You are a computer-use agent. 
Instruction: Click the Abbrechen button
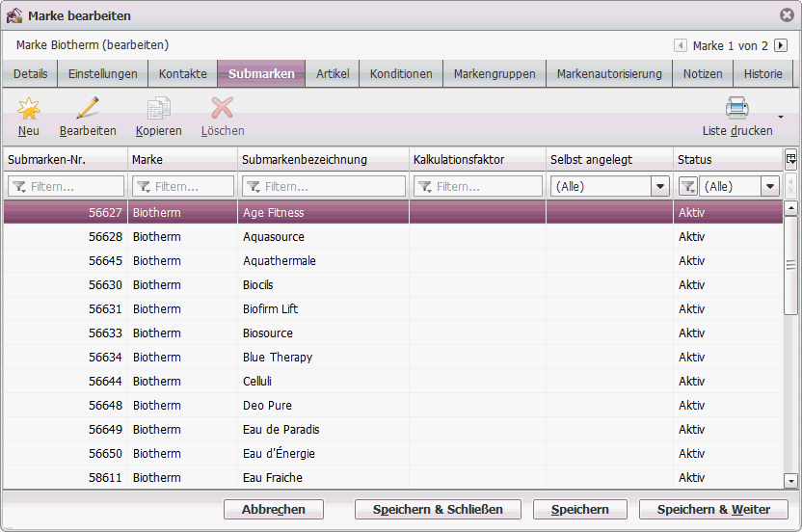click(x=274, y=510)
